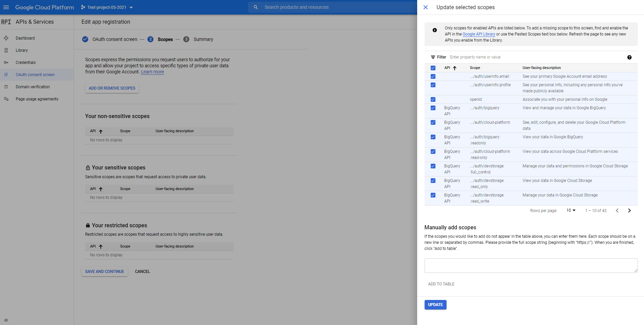The height and width of the screenshot is (325, 644).
Task: Open the hamburger navigation menu
Action: 6,7
